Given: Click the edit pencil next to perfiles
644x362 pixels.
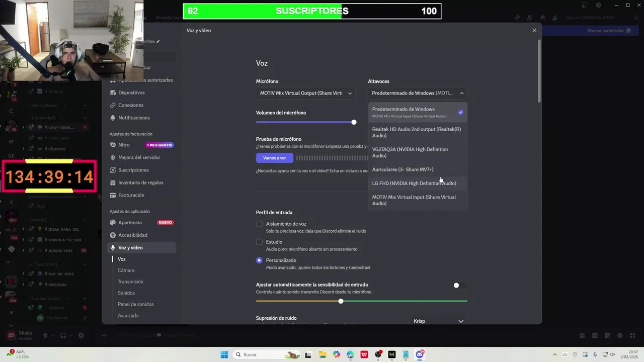Looking at the screenshot, I should pyautogui.click(x=158, y=41).
